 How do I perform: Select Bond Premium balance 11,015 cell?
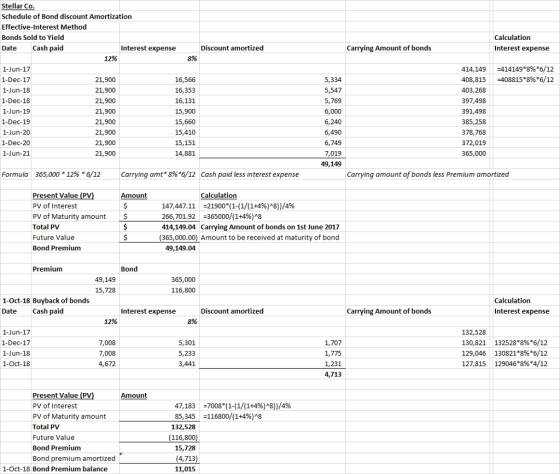pyautogui.click(x=185, y=469)
